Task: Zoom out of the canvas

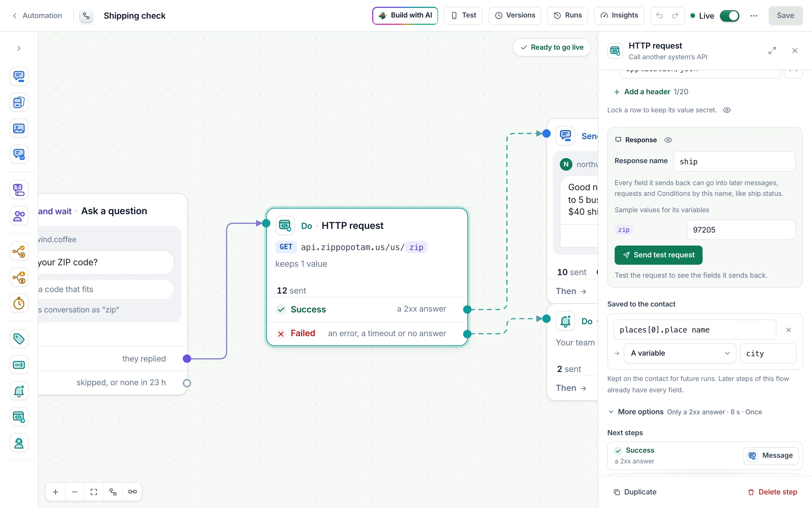Action: (x=75, y=492)
